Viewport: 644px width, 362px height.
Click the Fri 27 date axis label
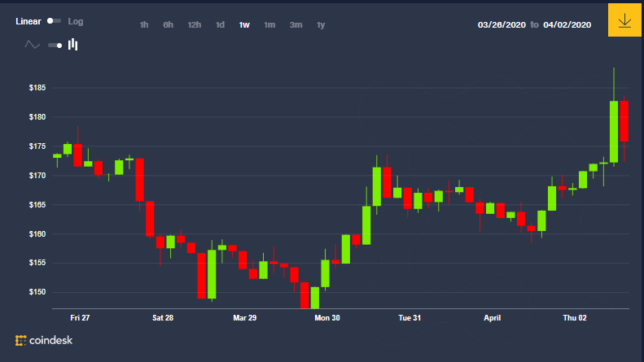(80, 318)
